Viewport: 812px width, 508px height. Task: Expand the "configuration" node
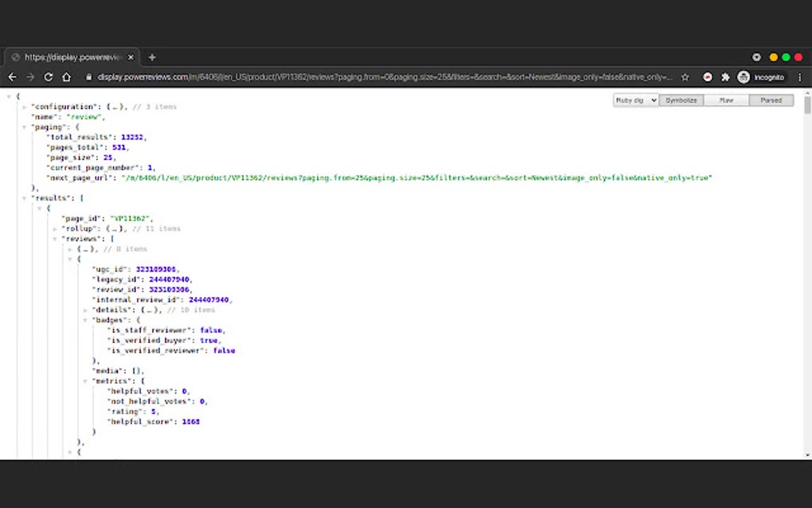(x=24, y=107)
